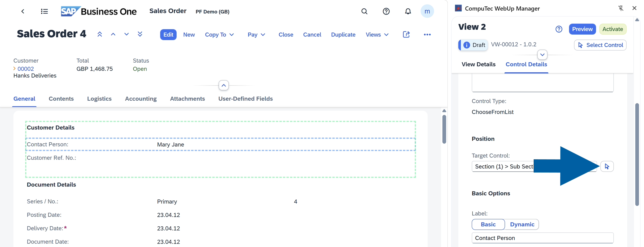Expand the chevron under VW-00012 version

click(x=542, y=55)
